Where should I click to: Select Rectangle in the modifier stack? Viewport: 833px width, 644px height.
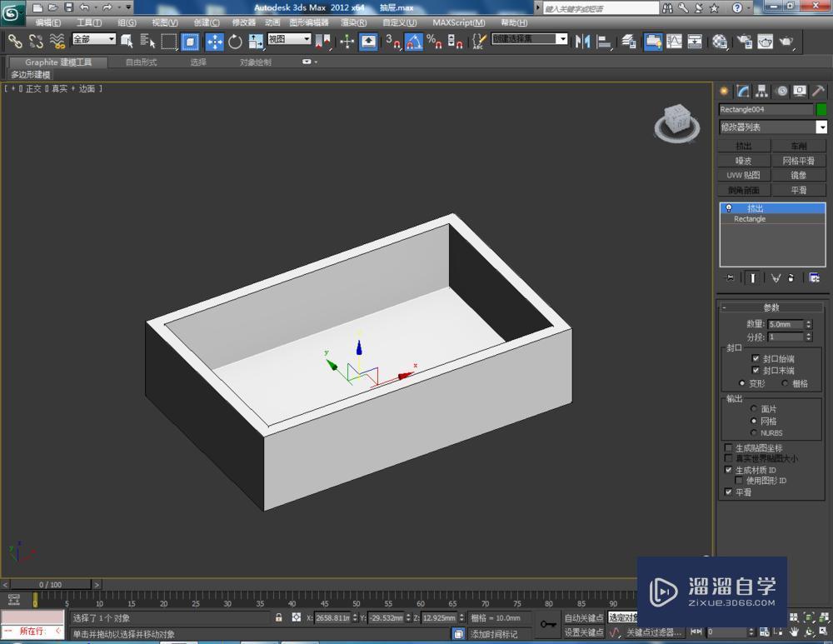[x=749, y=218]
